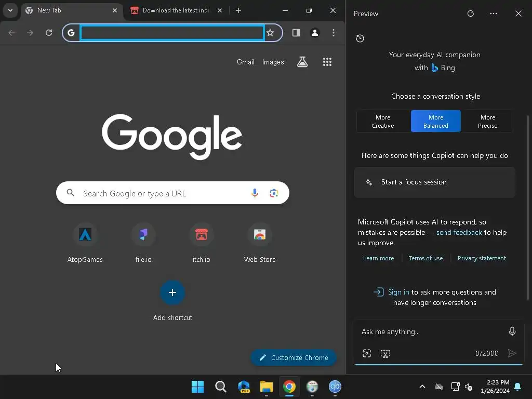Viewport: 532px width, 399px height.
Task: Open the Privacy statement link
Action: (x=482, y=258)
